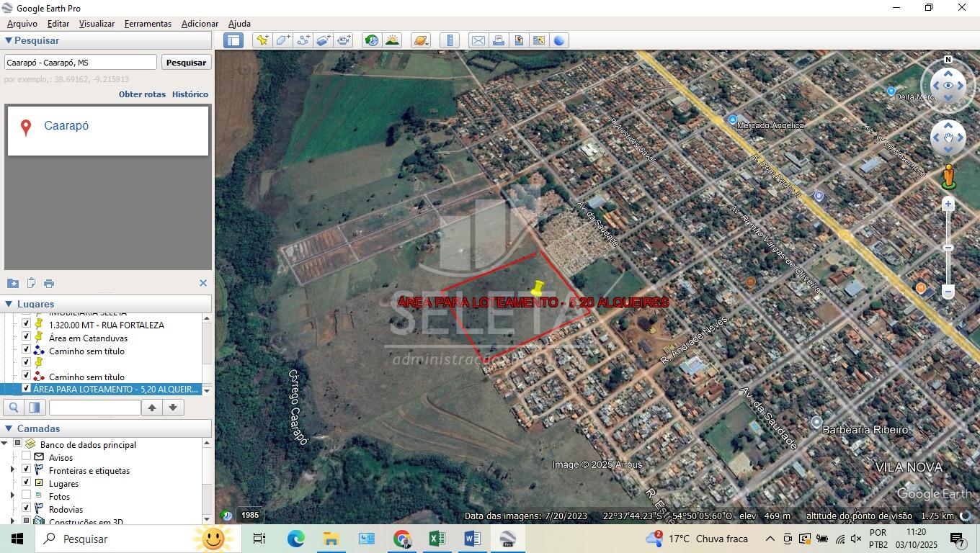The height and width of the screenshot is (553, 980).
Task: Collapse the Camadas panel
Action: (9, 428)
